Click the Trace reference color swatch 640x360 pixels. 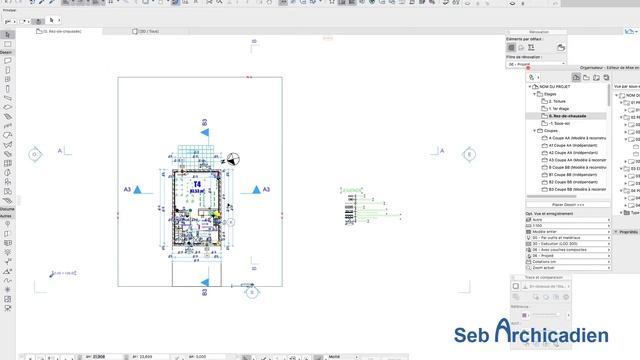[524, 315]
